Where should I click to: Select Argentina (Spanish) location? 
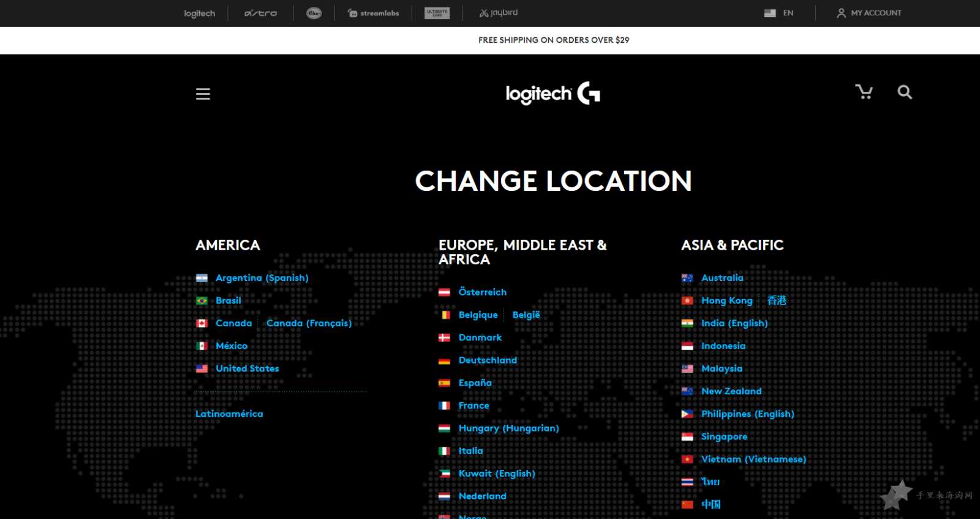coord(262,278)
